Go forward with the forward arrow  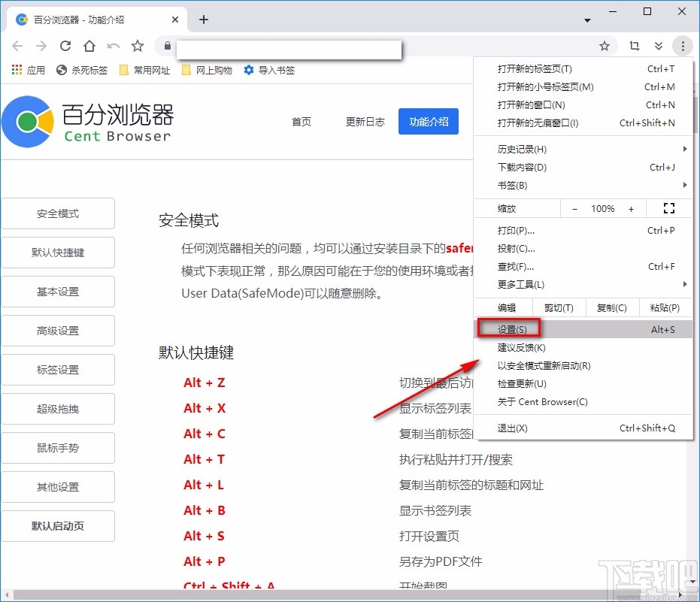(41, 46)
